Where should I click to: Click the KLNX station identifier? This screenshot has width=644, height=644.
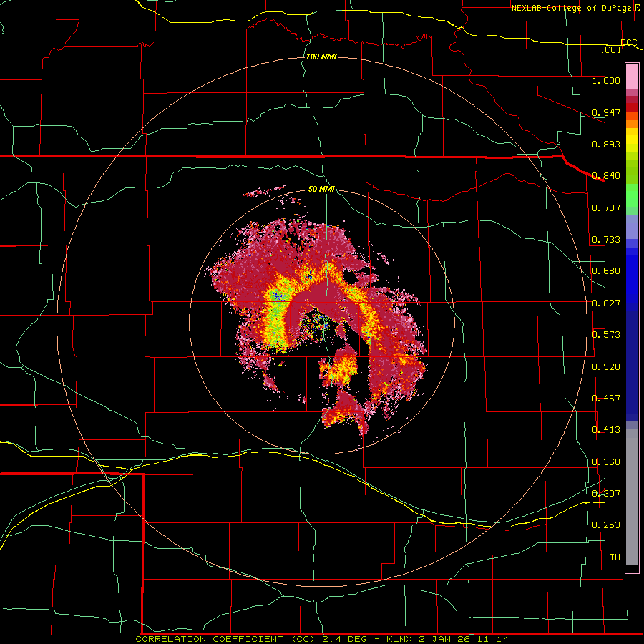401,639
